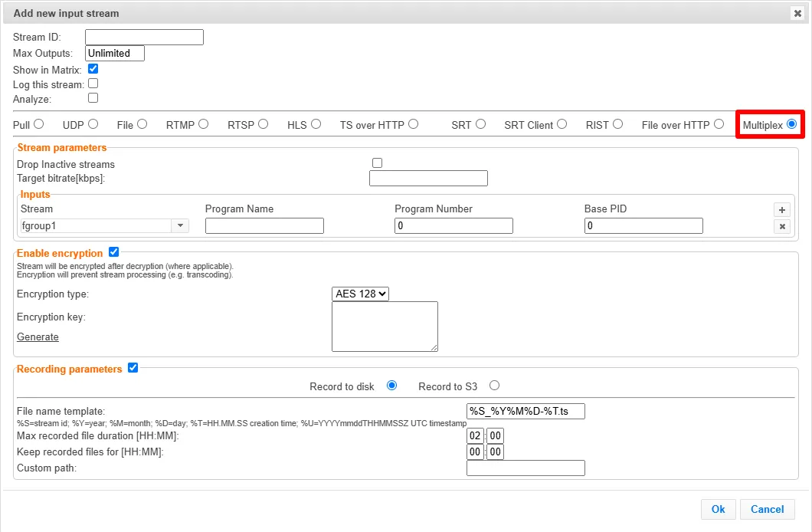The height and width of the screenshot is (532, 812).
Task: Click the Target bitrate field
Action: (x=429, y=178)
